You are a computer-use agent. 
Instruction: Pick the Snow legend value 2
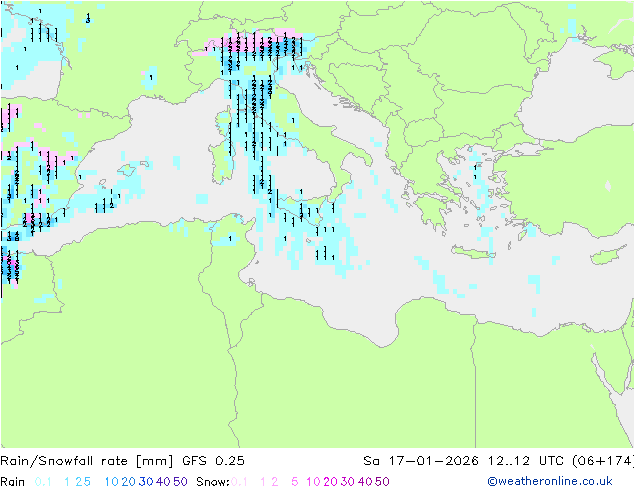click(275, 482)
